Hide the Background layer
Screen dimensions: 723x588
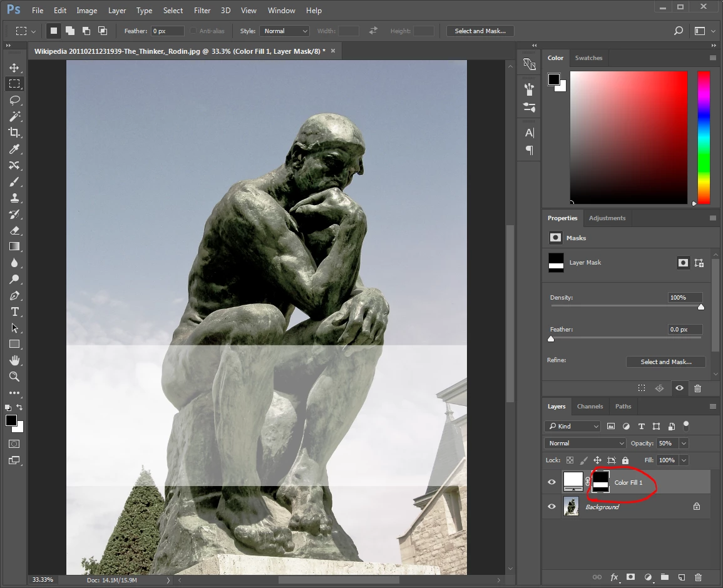(x=551, y=507)
